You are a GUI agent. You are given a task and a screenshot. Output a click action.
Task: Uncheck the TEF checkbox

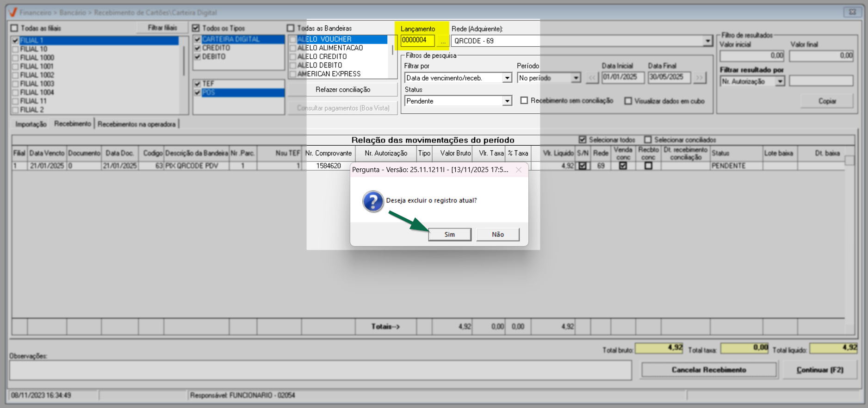[198, 84]
